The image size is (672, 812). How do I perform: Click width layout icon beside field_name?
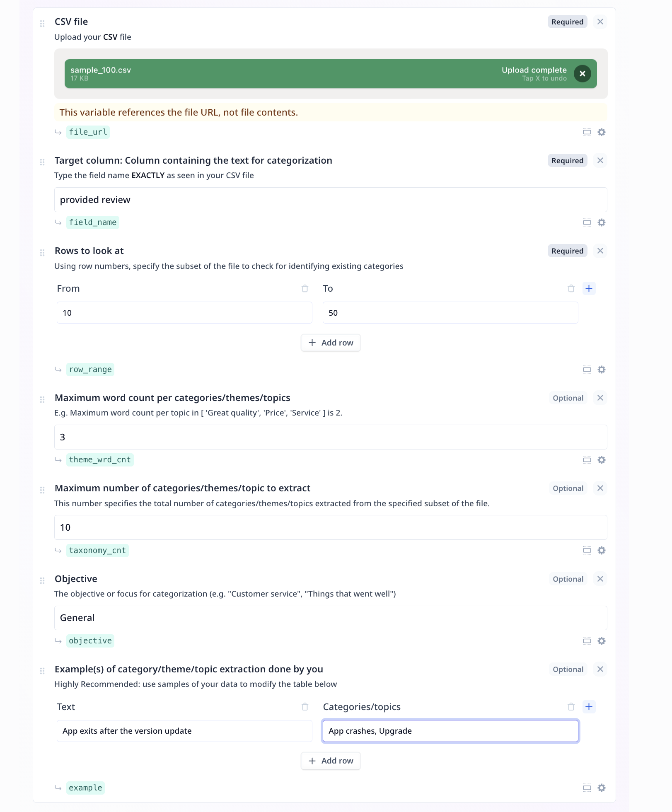587,222
